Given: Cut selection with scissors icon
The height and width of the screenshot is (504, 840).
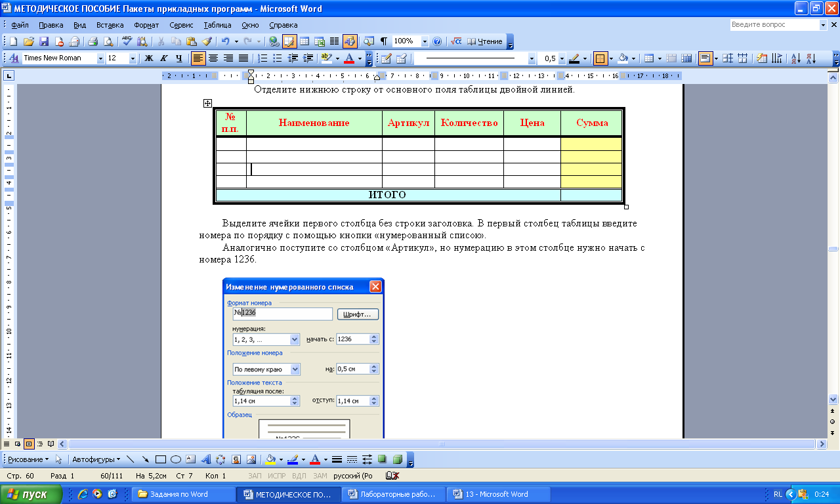Looking at the screenshot, I should [x=161, y=41].
